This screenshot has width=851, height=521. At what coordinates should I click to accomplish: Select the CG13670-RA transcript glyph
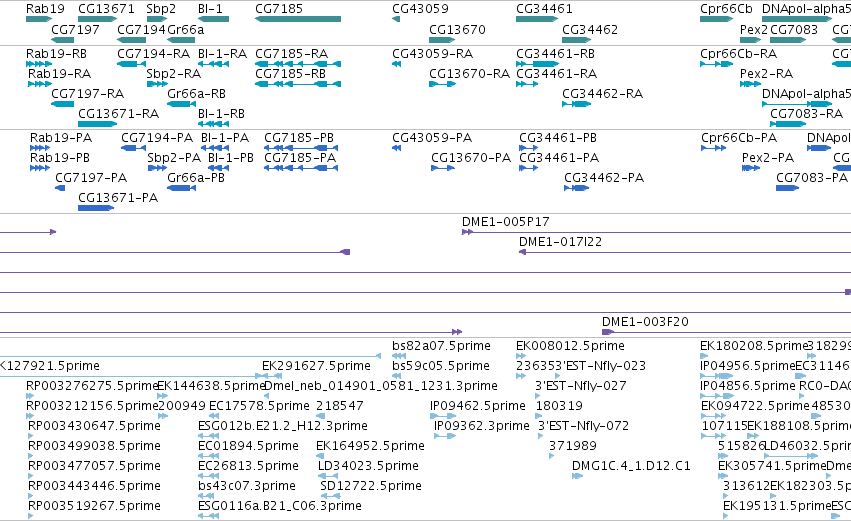click(442, 84)
